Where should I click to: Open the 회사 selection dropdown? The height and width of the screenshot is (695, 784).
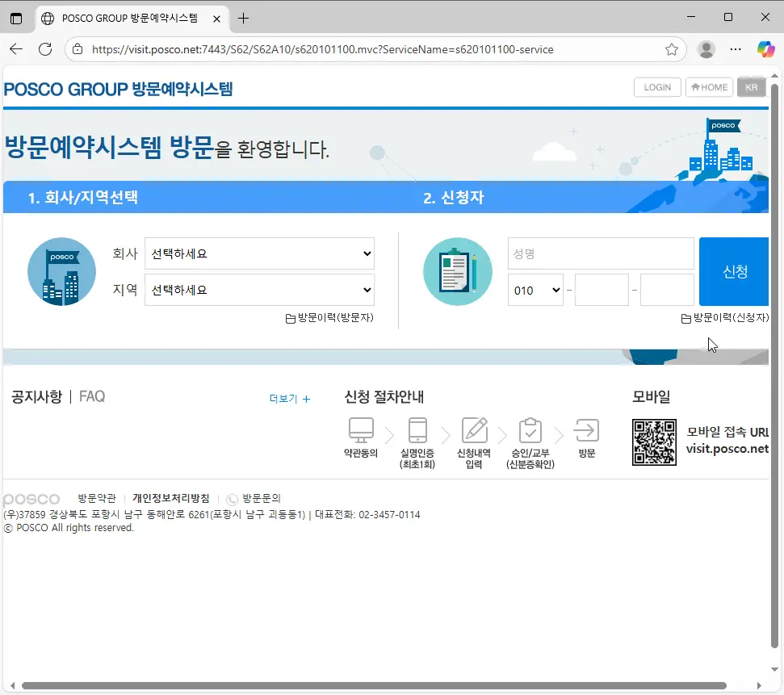(258, 253)
